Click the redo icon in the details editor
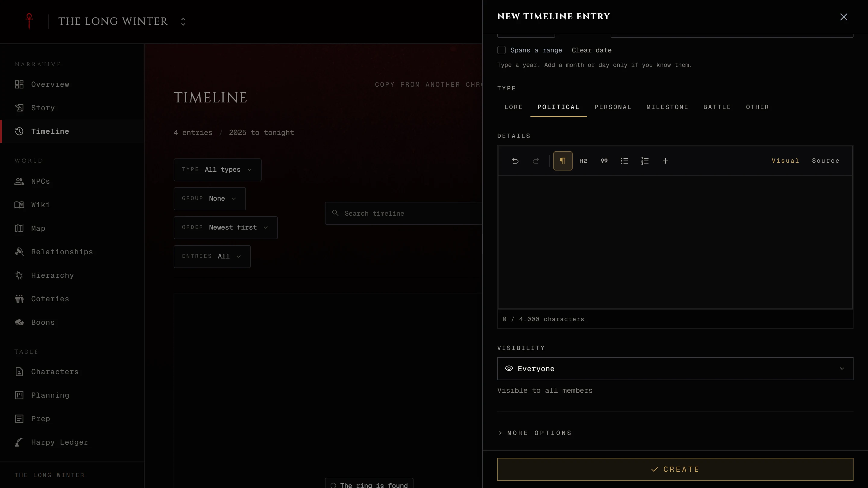Image resolution: width=868 pixels, height=488 pixels. coord(536,161)
